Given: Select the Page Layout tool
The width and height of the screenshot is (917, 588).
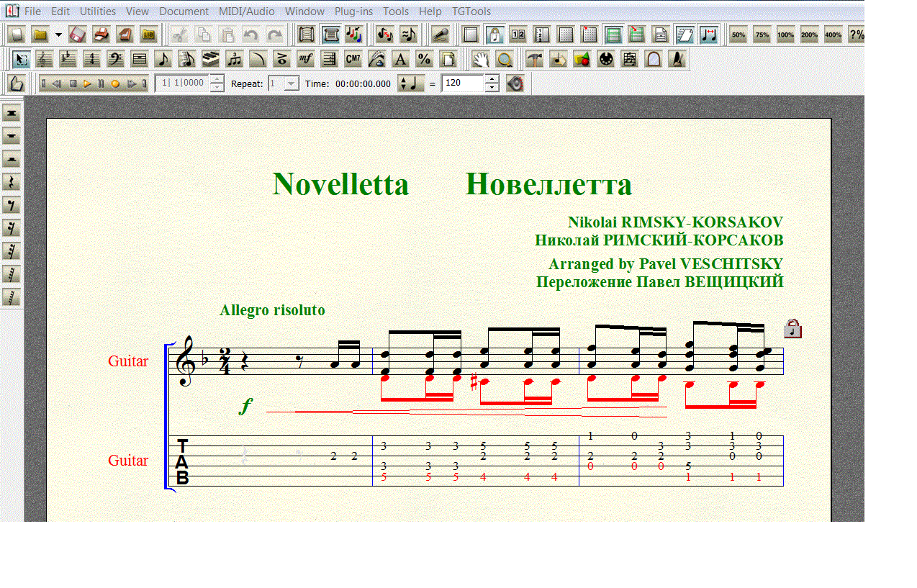Looking at the screenshot, I should pyautogui.click(x=448, y=58).
